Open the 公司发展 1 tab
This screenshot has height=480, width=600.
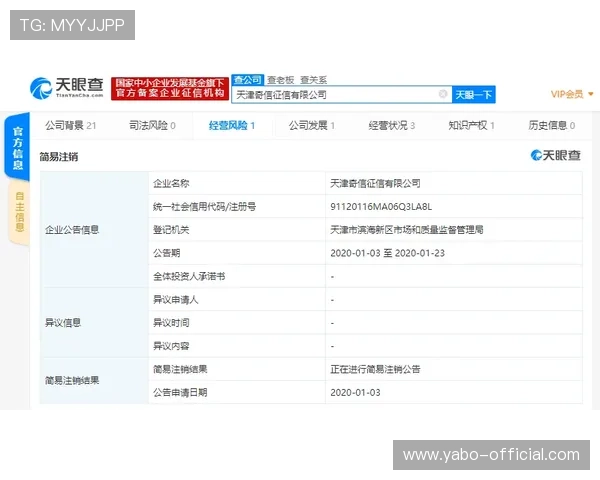[x=311, y=125]
